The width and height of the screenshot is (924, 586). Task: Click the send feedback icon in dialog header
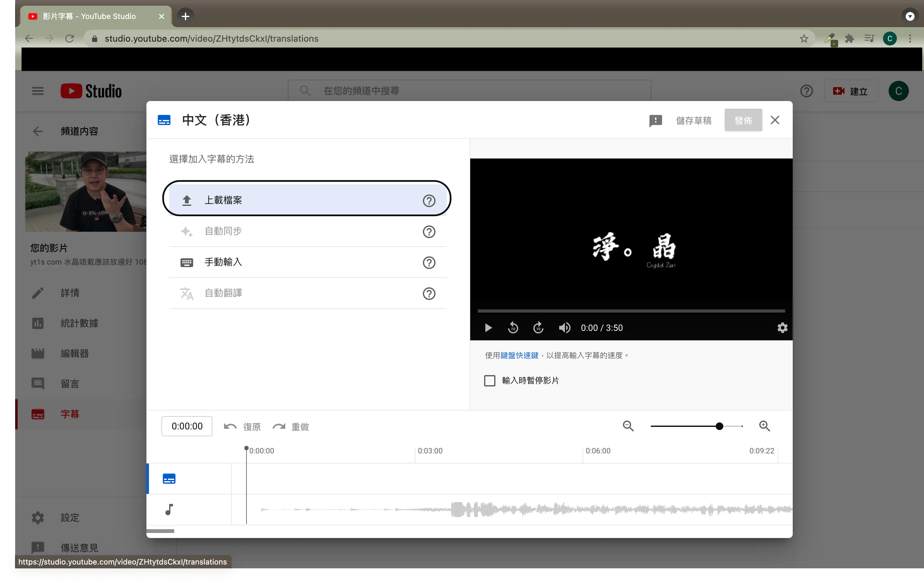655,121
